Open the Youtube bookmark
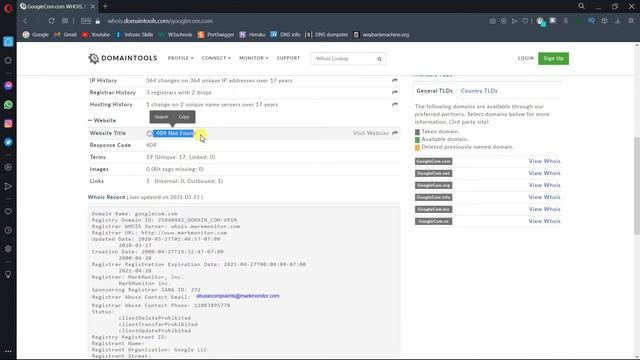The image size is (640, 360). tap(96, 35)
